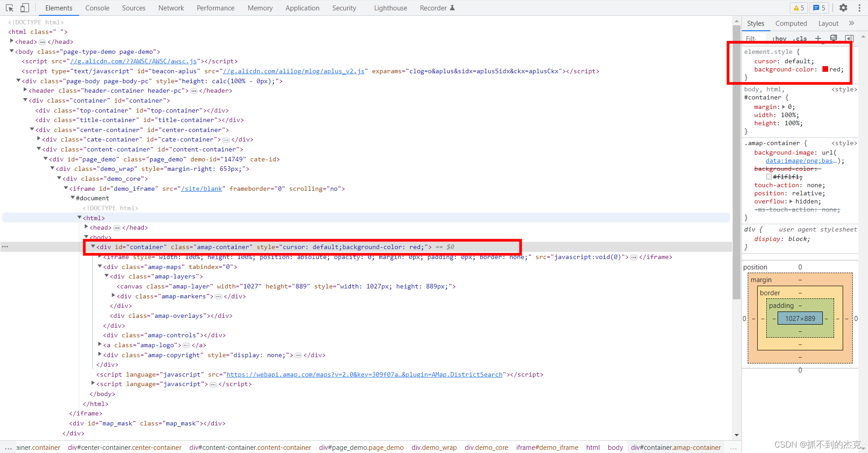
Task: Toggle the computed styles sidebar icon
Action: [849, 38]
